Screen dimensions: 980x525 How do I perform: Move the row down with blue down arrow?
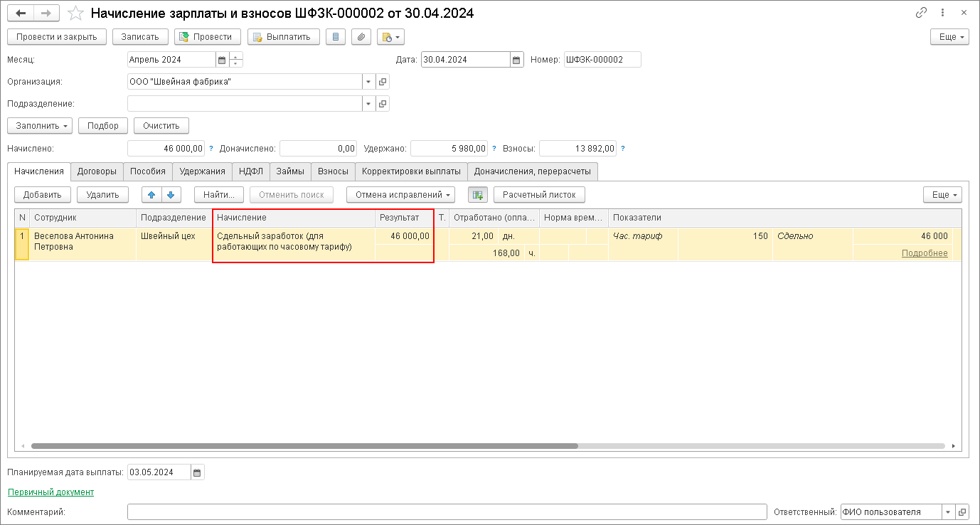171,194
